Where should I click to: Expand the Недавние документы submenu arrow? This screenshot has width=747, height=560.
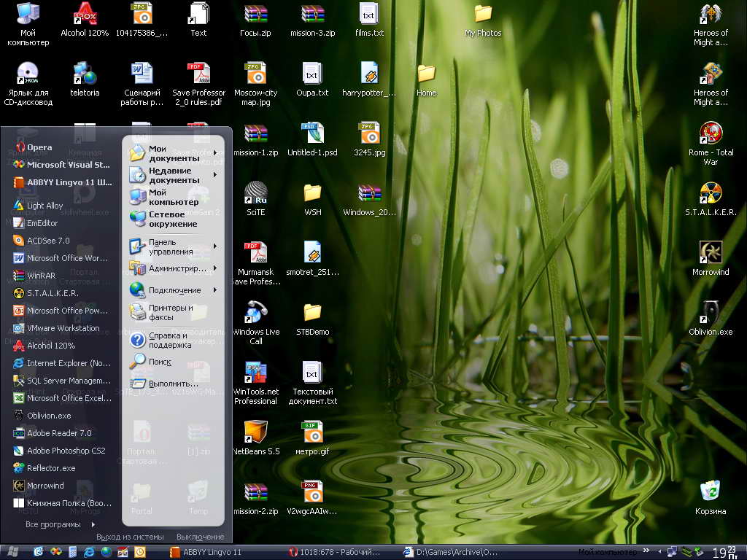coord(215,175)
